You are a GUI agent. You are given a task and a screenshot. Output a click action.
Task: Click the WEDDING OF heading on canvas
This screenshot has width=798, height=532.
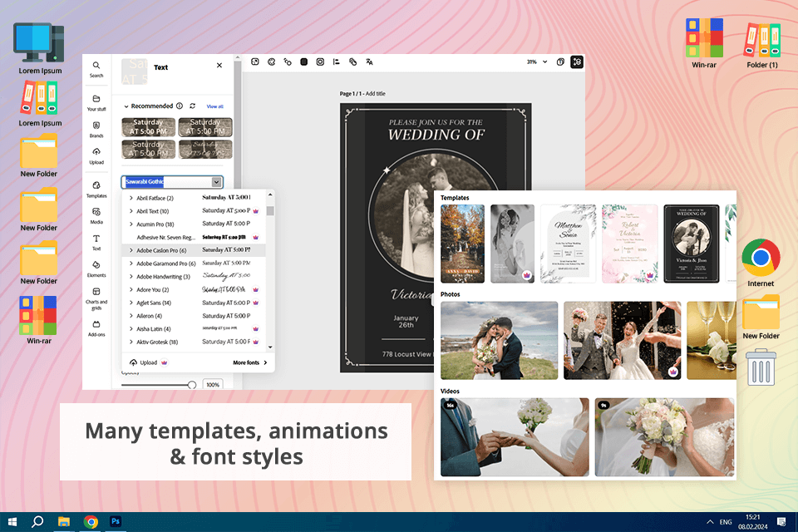[436, 135]
